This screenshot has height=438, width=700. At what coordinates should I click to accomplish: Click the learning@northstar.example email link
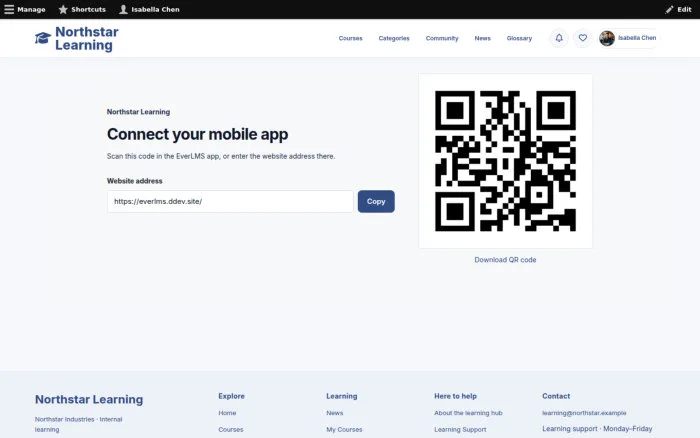584,413
